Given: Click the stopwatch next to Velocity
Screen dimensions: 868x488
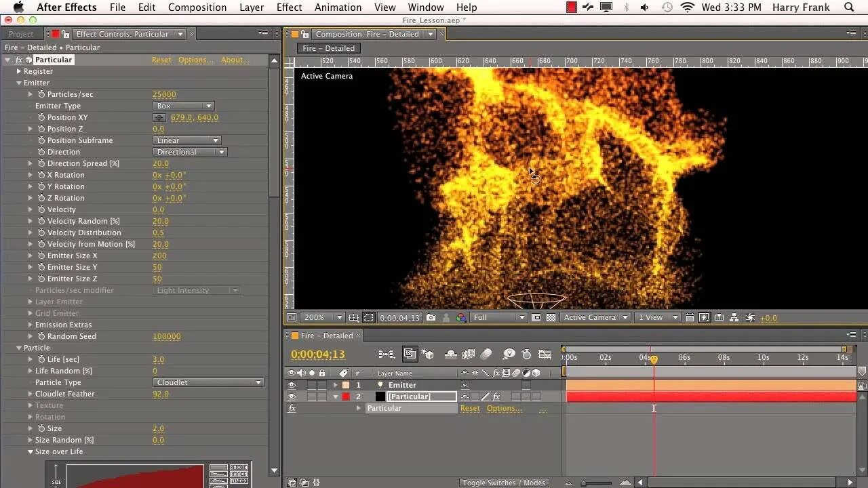Looking at the screenshot, I should (41, 209).
